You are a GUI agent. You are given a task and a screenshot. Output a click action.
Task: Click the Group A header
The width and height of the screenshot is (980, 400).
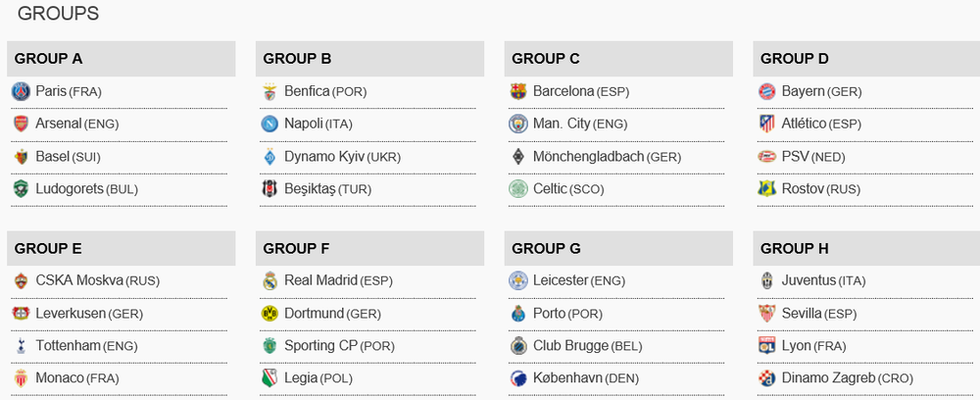[49, 59]
